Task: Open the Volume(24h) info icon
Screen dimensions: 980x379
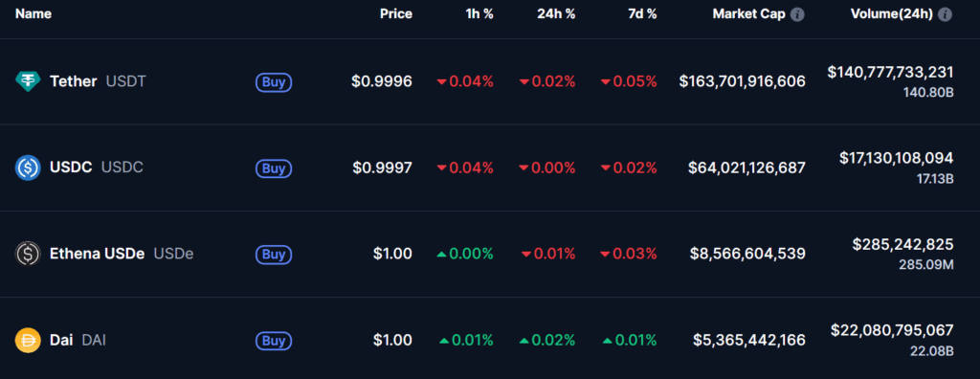Action: (x=945, y=14)
